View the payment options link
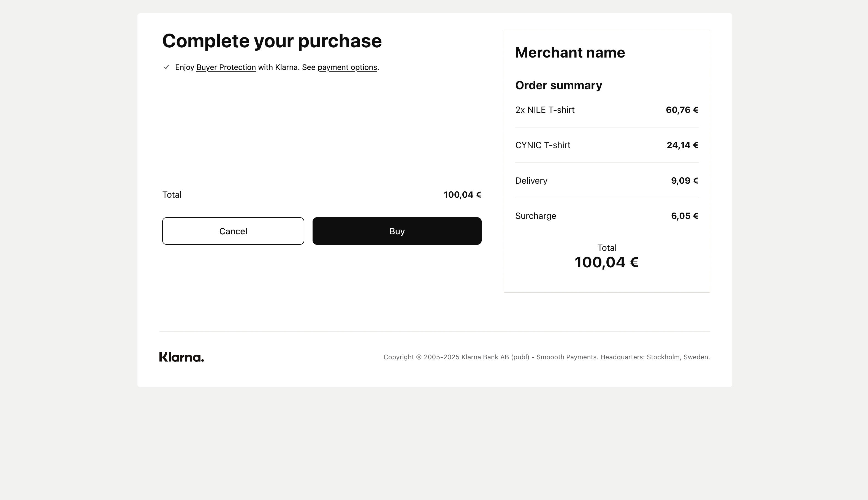 pos(348,67)
